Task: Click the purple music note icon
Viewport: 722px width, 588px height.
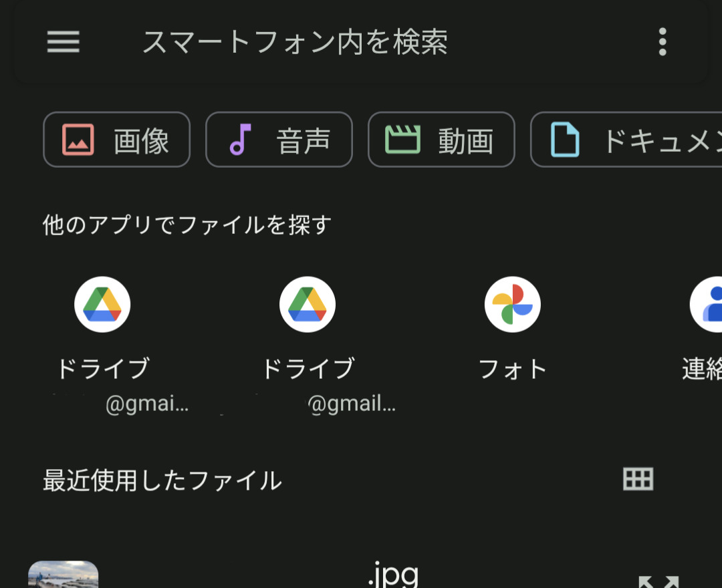Action: [x=240, y=140]
